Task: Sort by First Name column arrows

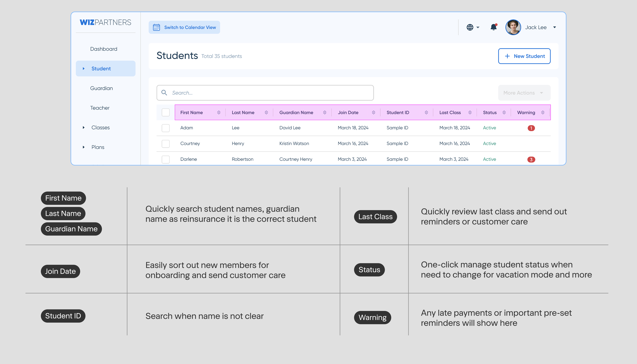Action: [219, 112]
